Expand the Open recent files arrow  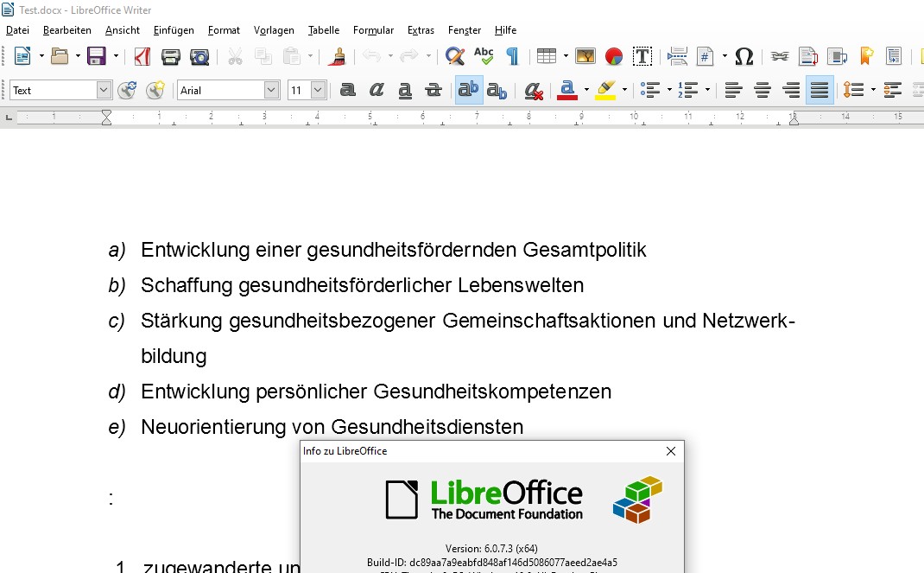pyautogui.click(x=78, y=56)
